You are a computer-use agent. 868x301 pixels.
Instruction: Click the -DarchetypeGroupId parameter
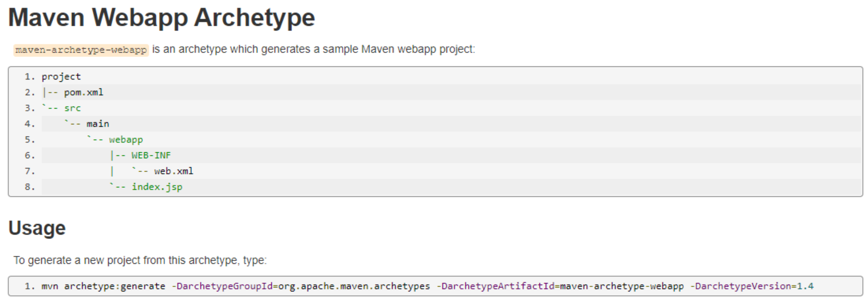point(222,286)
